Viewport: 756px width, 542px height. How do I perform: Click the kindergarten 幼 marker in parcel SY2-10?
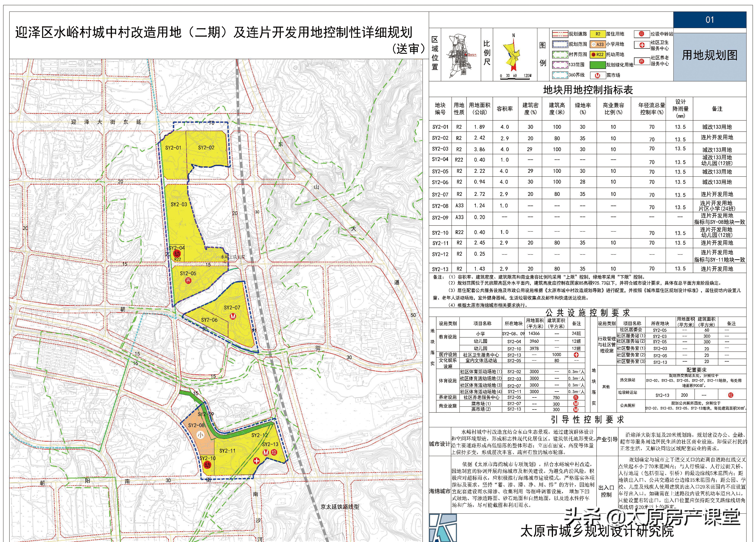[x=207, y=465]
